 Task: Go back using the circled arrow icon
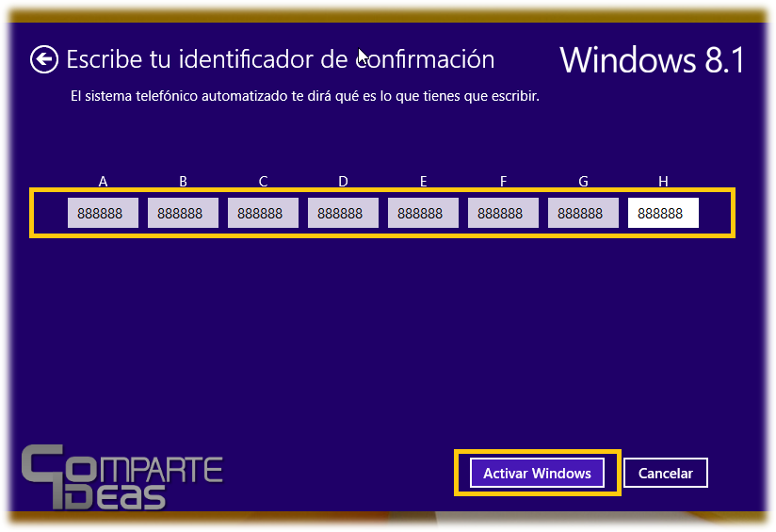pos(44,59)
